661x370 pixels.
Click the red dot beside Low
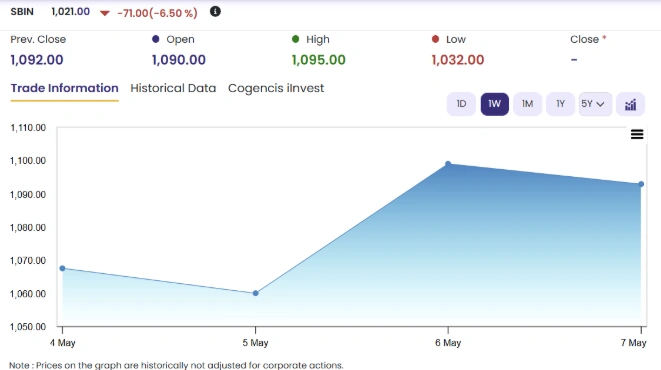tap(435, 39)
